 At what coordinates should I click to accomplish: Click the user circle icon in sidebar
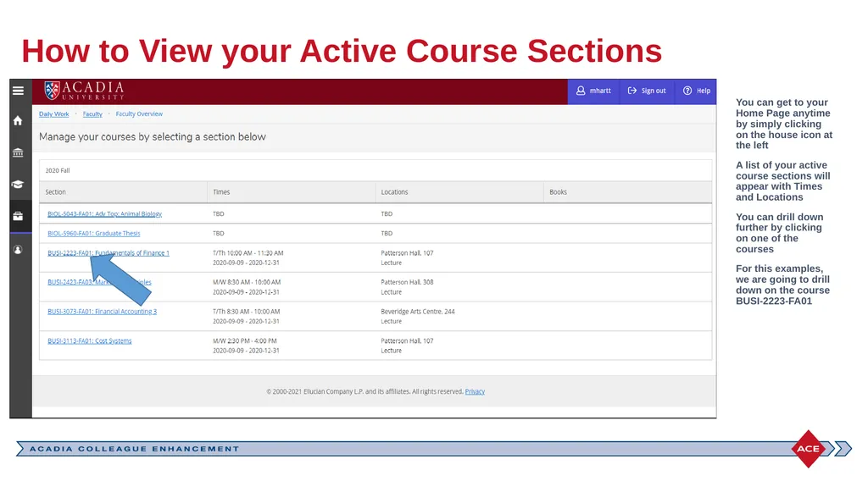pos(18,250)
